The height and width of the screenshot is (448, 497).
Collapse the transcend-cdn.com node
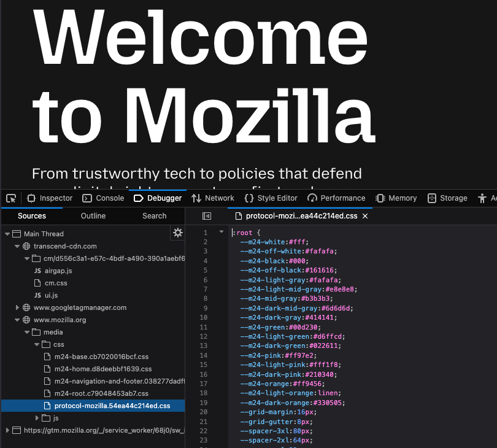17,246
